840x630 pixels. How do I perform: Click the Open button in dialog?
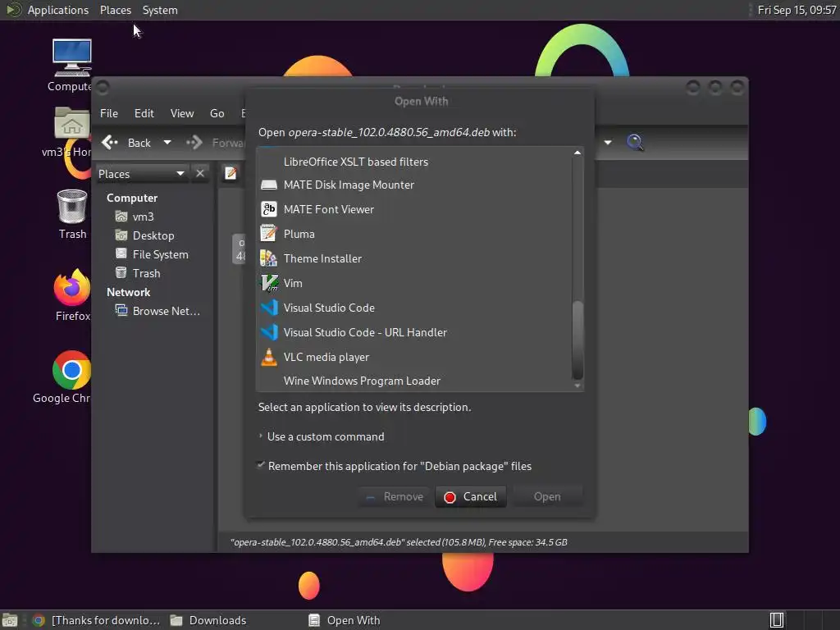click(547, 496)
